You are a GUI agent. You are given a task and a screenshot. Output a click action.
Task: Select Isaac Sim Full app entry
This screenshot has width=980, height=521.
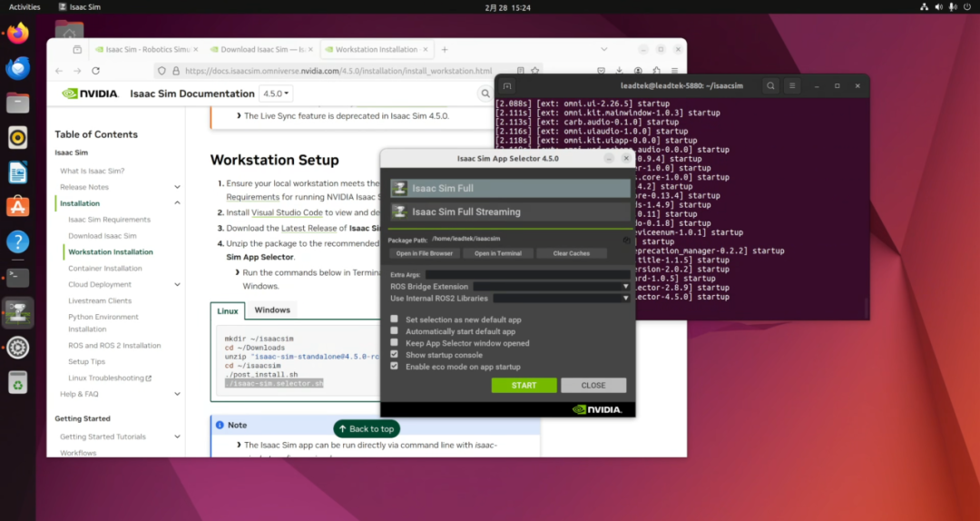tap(510, 188)
